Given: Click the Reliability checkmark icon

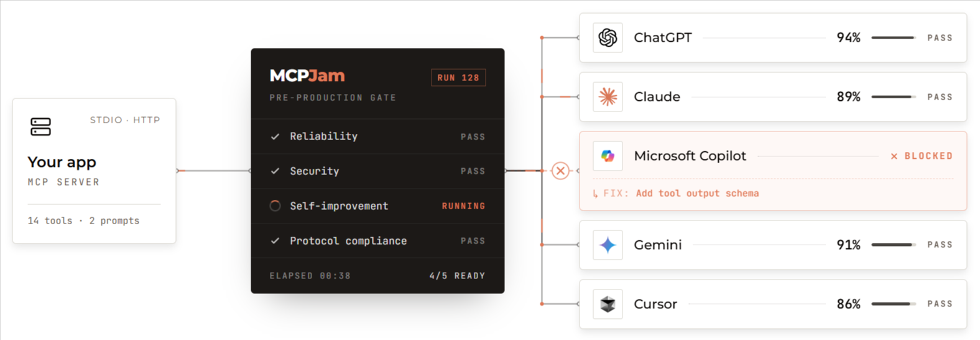Looking at the screenshot, I should 275,136.
